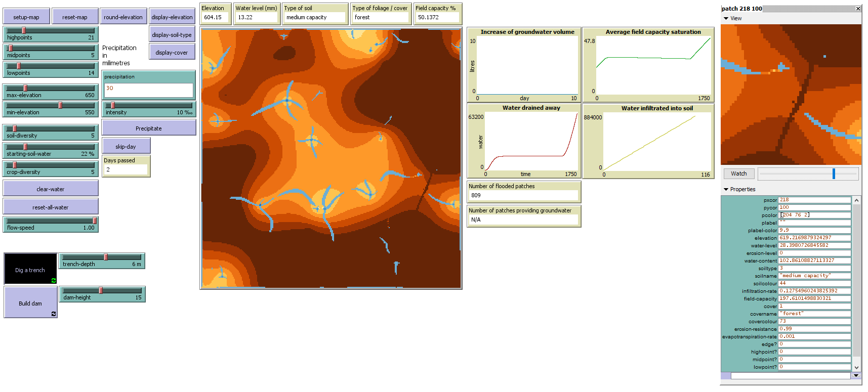Collapse the Properties section of the inspector
This screenshot has height=392, width=868.
click(726, 189)
